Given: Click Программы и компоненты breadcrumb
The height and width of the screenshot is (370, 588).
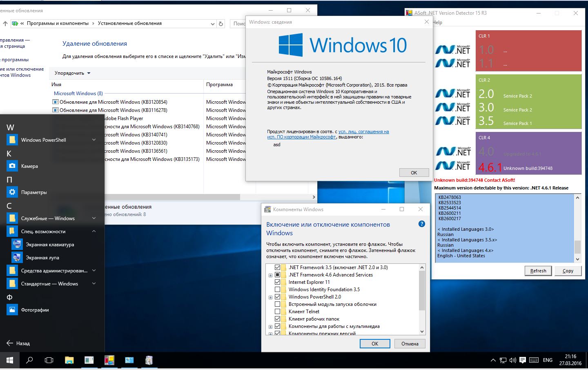Looking at the screenshot, I should coord(58,23).
